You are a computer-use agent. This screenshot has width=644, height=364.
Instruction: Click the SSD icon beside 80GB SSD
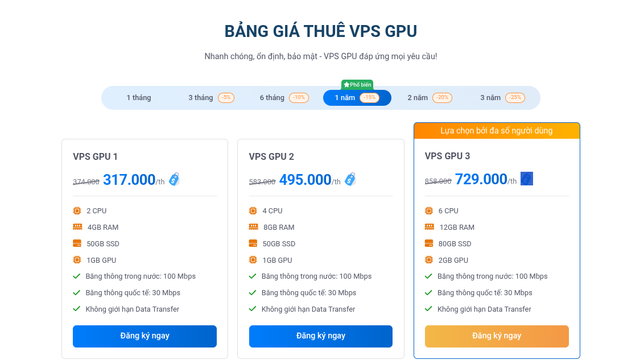pyautogui.click(x=428, y=243)
